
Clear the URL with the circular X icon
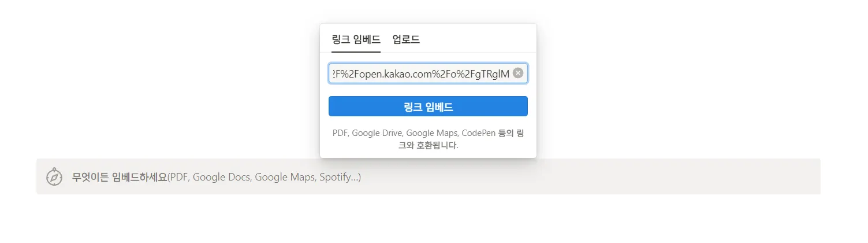(x=518, y=73)
